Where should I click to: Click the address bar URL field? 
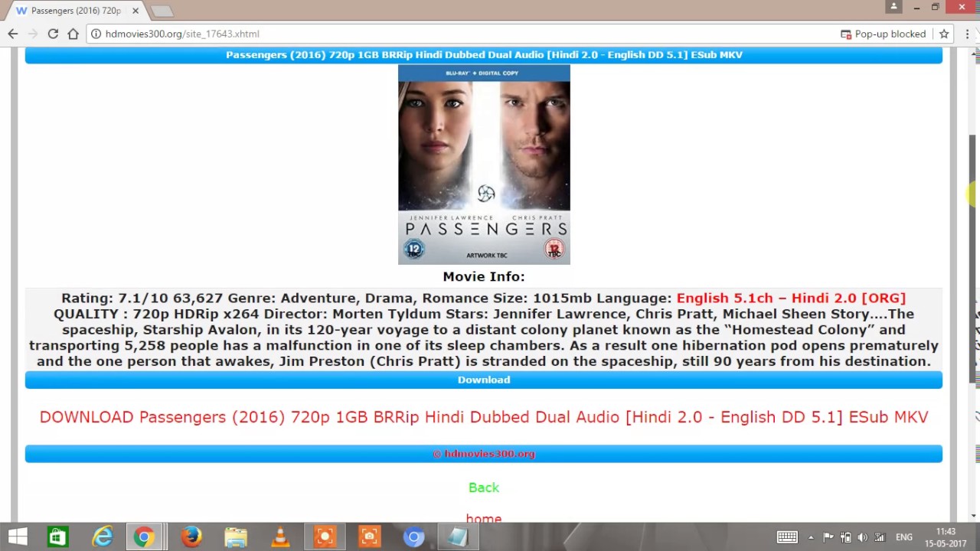point(459,34)
